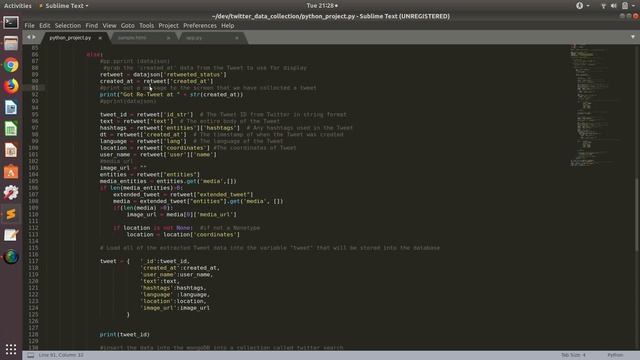Open the Tools menu

click(146, 25)
